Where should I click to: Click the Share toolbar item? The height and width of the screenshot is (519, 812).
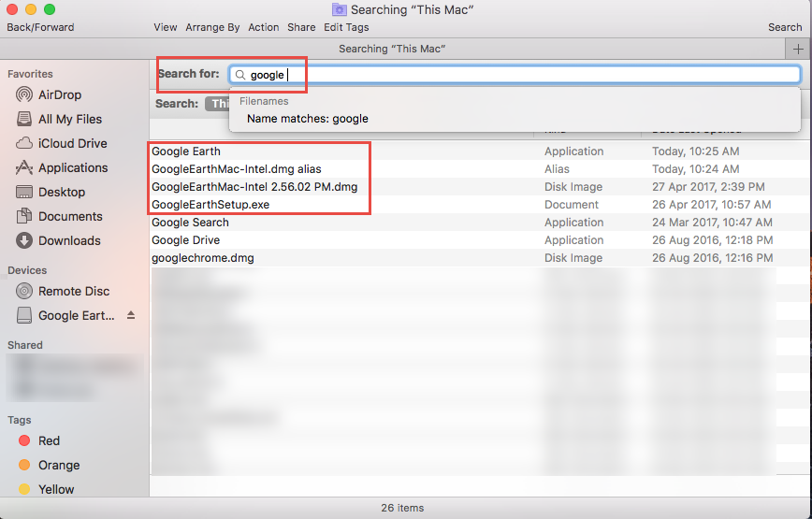(x=301, y=27)
